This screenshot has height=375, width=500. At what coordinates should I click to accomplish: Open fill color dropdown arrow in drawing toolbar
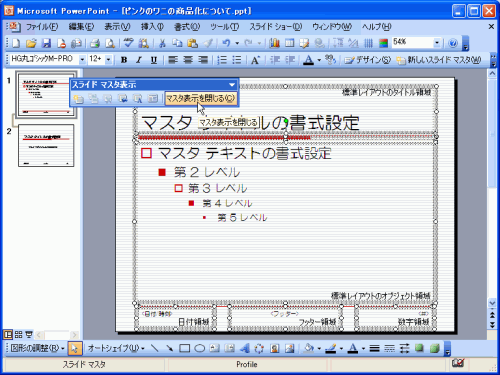319,349
